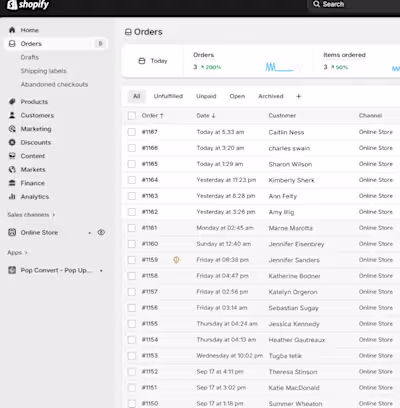Sort the table by Order column
Screen dimensions: 400x408
(x=152, y=116)
